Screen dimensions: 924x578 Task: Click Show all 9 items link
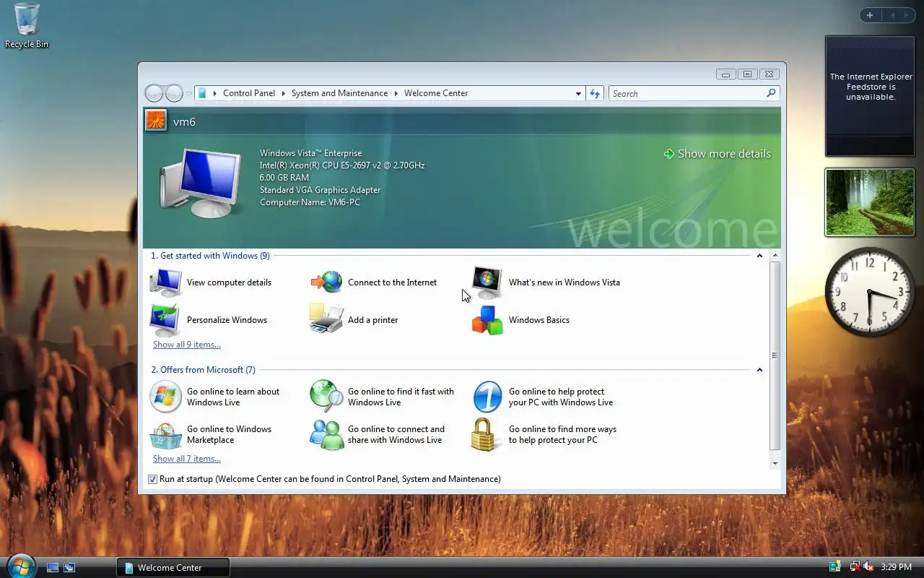tap(187, 345)
